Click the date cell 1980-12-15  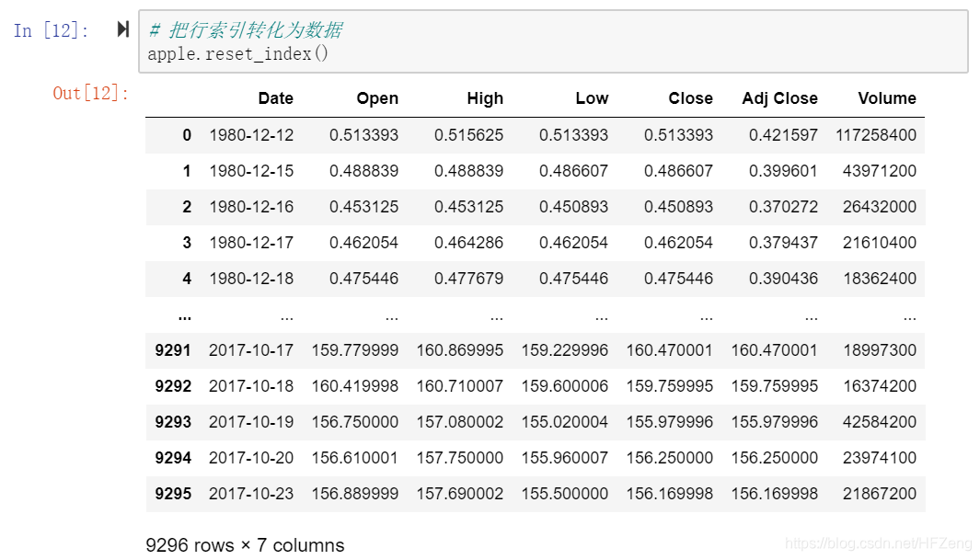click(251, 170)
